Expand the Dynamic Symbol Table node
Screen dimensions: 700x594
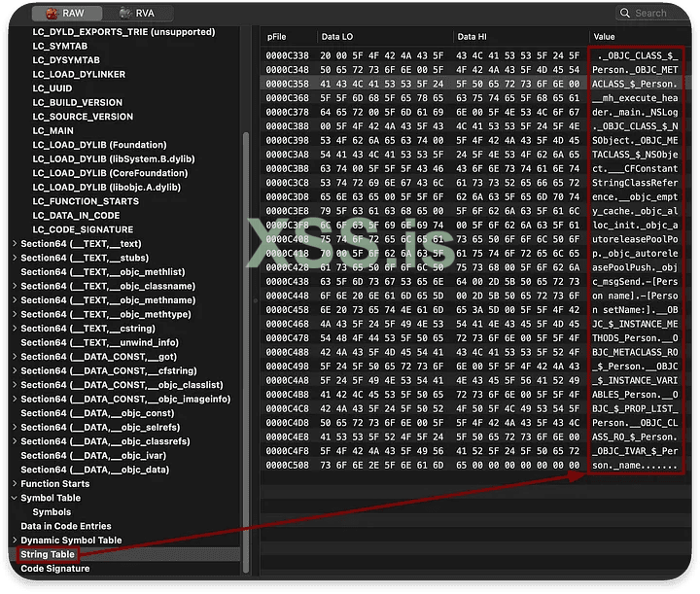click(15, 540)
